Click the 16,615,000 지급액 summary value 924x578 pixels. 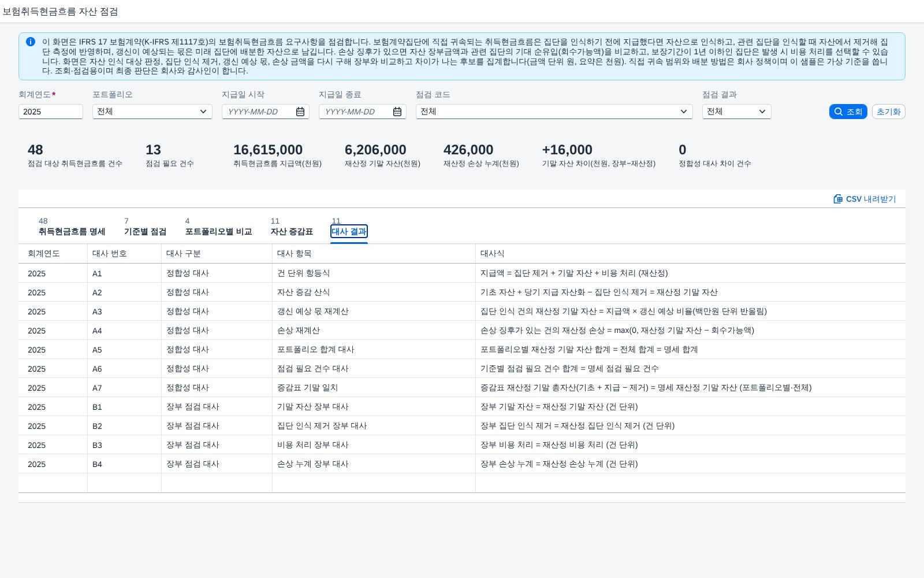tap(268, 150)
